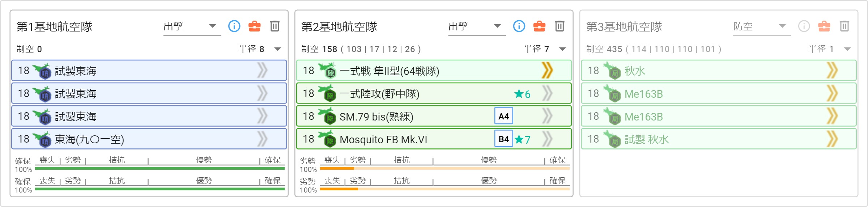Click the proficiency chevrons on 秋水

coord(832,70)
